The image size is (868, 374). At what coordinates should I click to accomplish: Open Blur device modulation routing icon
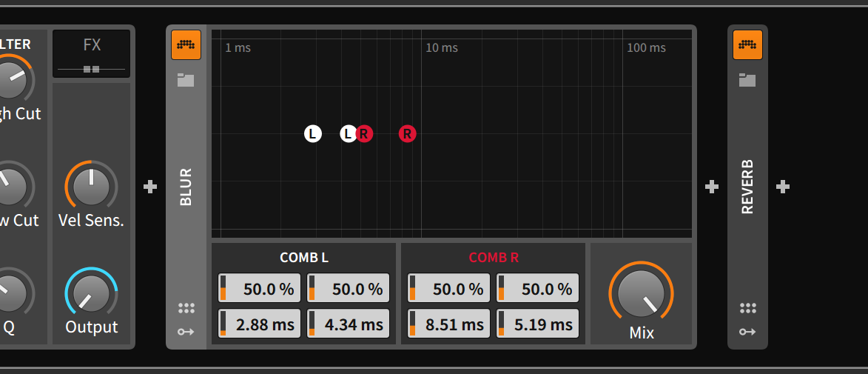point(186,332)
